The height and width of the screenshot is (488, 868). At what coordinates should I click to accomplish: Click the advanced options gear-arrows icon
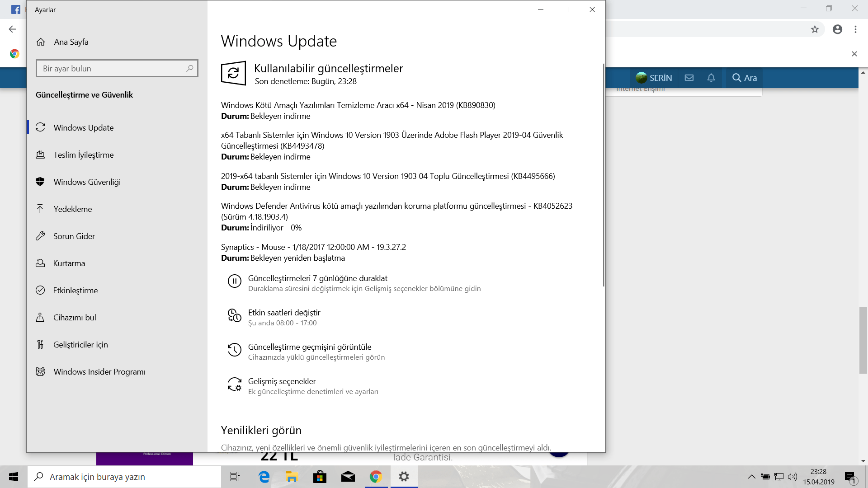click(234, 385)
